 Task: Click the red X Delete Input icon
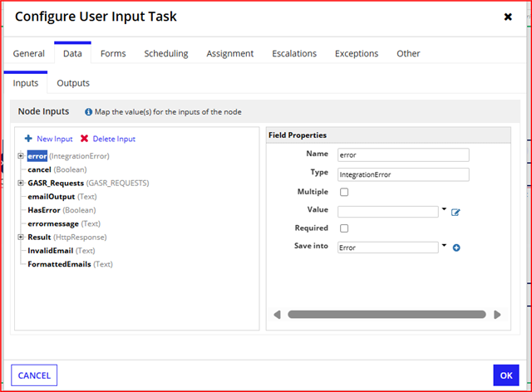click(x=84, y=139)
